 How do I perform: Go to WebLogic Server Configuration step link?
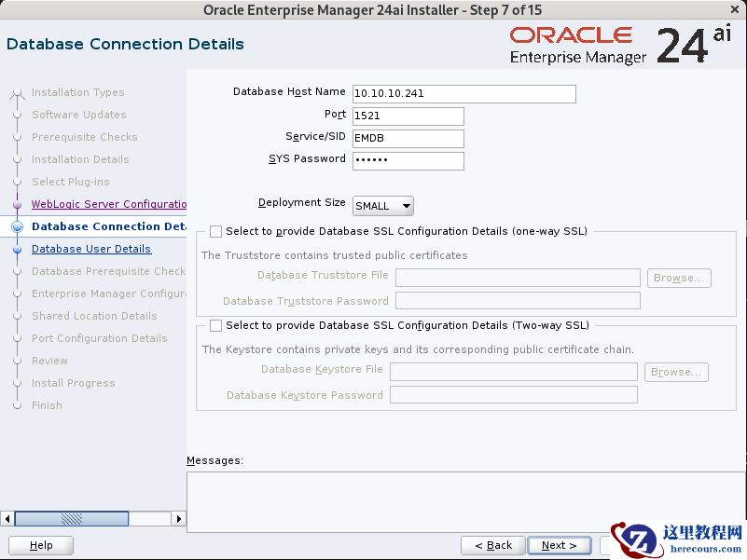click(109, 204)
